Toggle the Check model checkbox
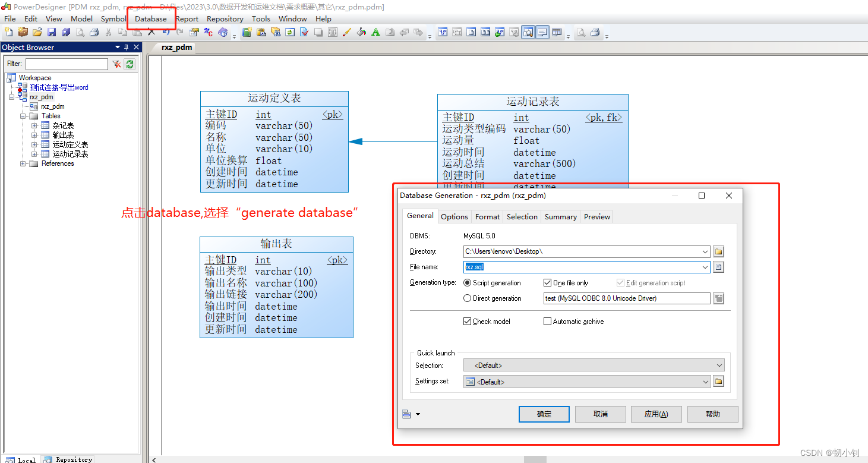The width and height of the screenshot is (868, 463). pos(467,322)
